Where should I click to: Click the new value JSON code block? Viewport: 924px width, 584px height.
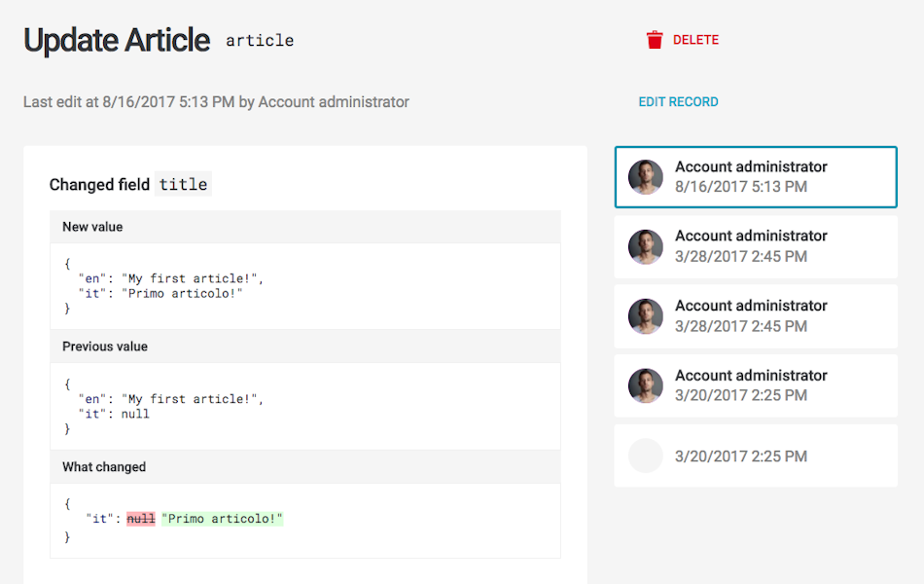pyautogui.click(x=305, y=286)
